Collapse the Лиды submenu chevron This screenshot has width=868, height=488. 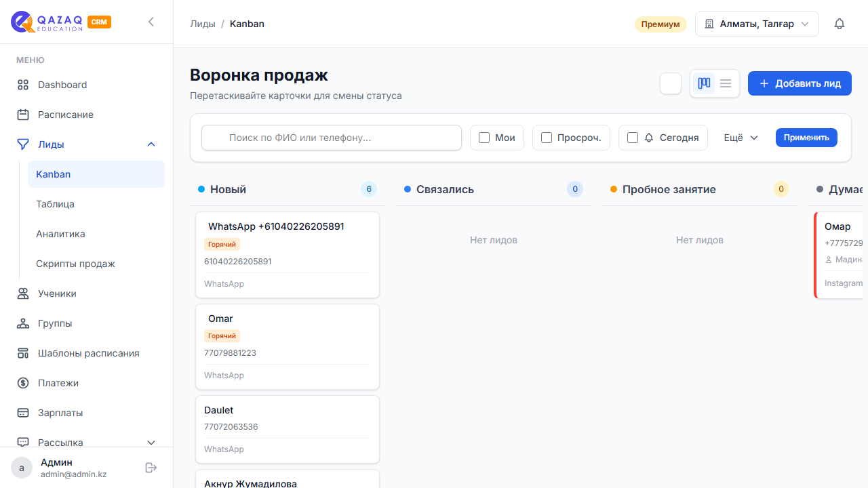click(x=151, y=144)
